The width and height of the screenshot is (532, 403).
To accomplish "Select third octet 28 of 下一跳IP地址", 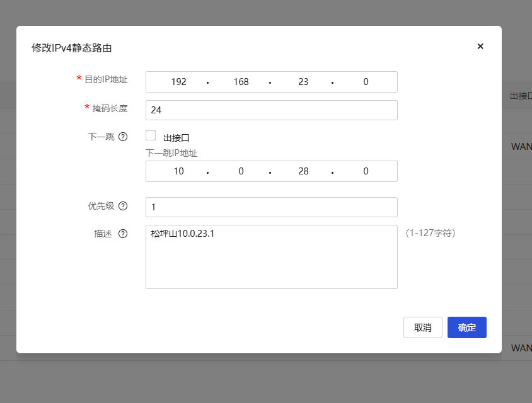I will [303, 171].
